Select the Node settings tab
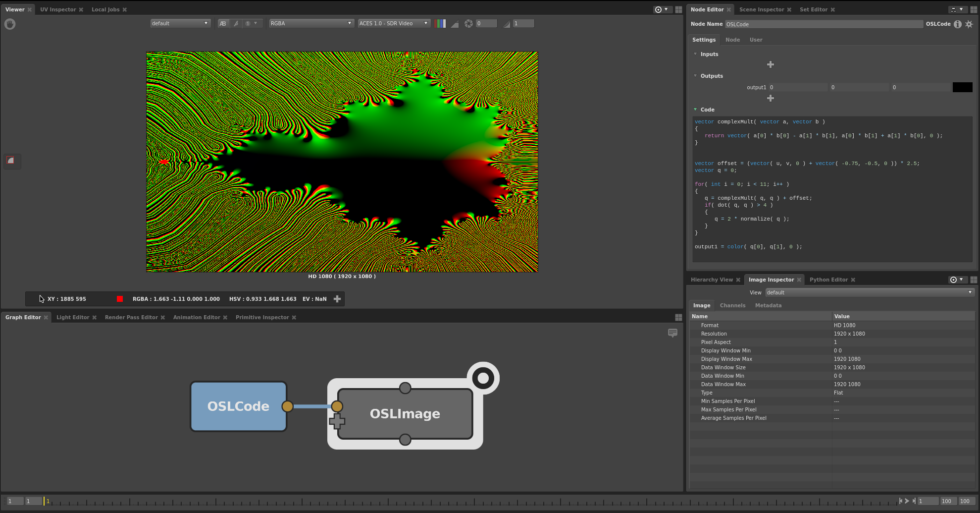Image resolution: width=980 pixels, height=513 pixels. pos(732,40)
